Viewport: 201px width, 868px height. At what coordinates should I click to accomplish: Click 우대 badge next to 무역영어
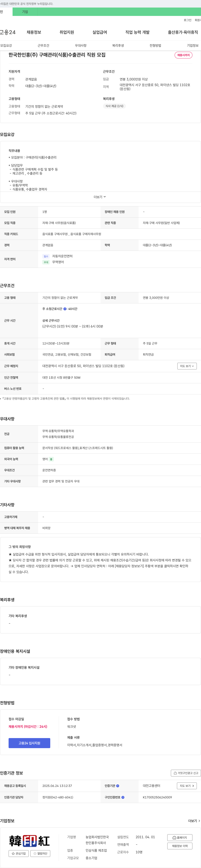click(x=46, y=262)
